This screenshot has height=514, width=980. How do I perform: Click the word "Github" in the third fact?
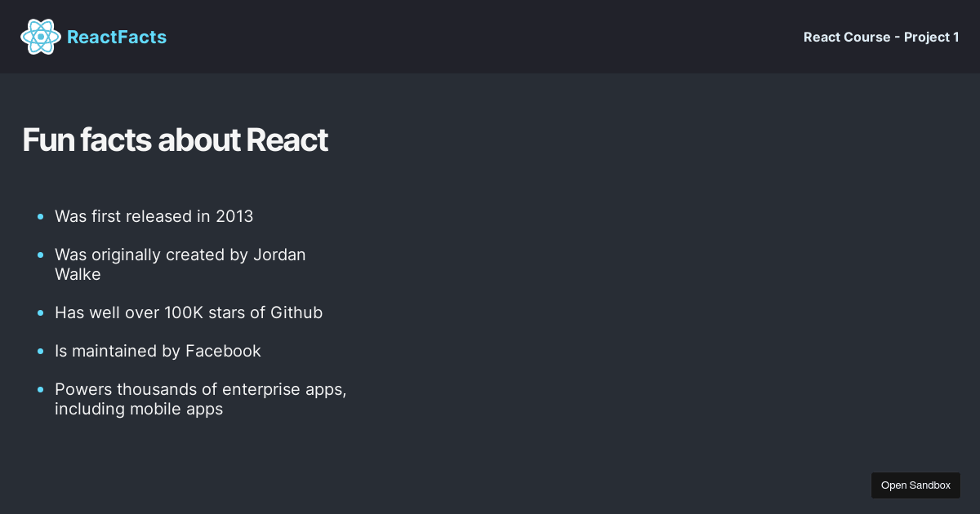[296, 312]
